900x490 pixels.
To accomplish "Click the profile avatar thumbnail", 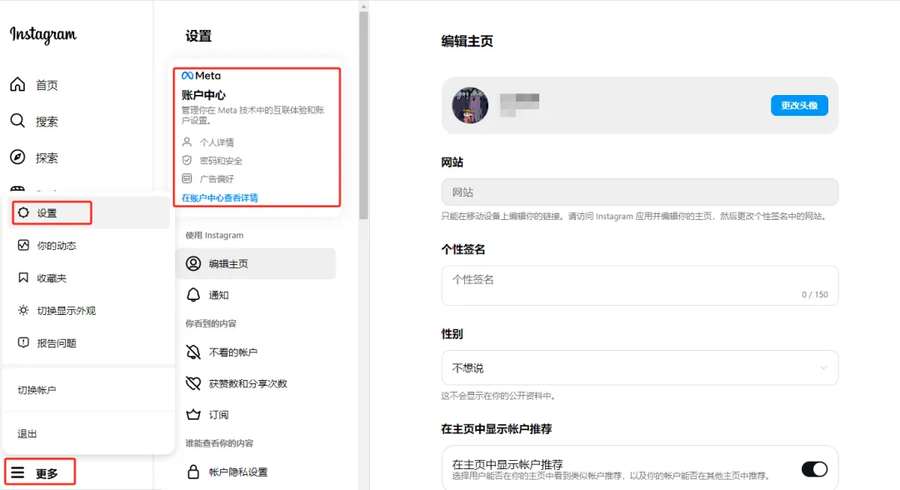I will [470, 106].
